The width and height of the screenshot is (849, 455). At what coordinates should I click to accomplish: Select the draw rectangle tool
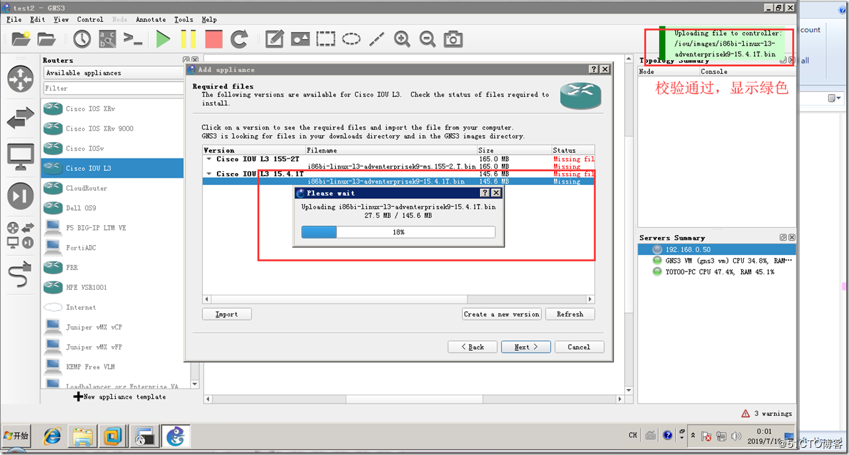[325, 39]
